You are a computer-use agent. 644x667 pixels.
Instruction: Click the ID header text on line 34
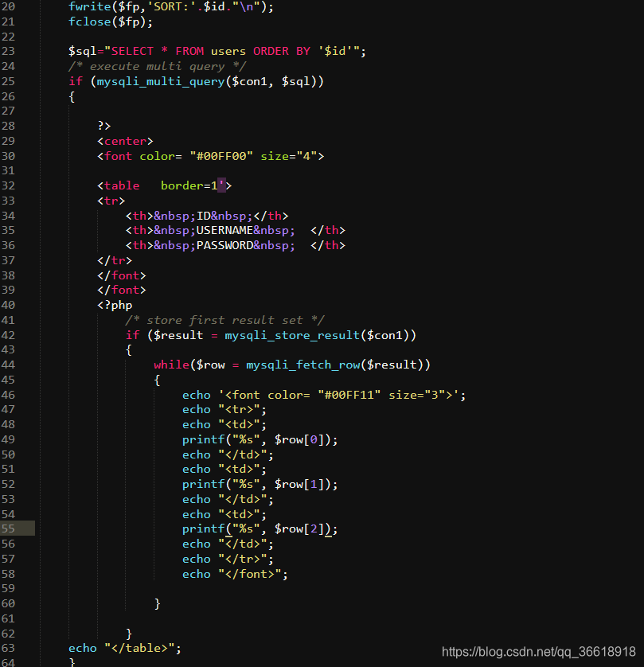pyautogui.click(x=203, y=216)
